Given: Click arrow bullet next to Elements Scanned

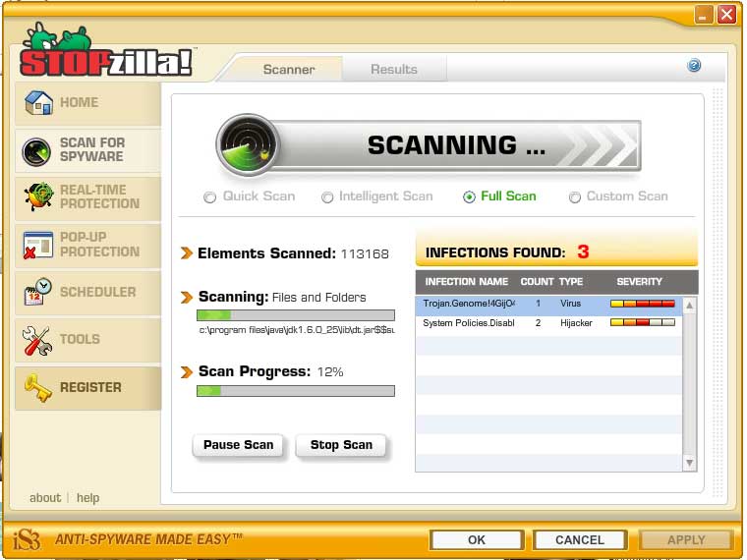Looking at the screenshot, I should (187, 253).
